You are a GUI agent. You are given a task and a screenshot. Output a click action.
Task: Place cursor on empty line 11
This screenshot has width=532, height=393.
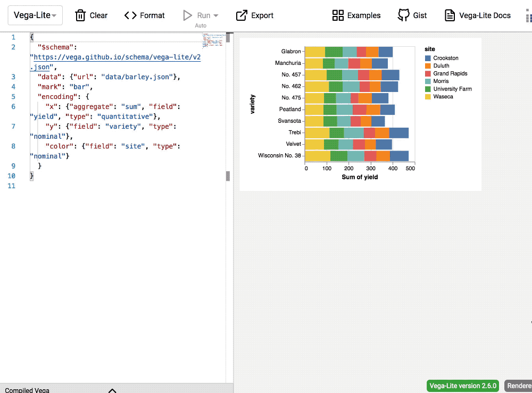tap(106, 186)
